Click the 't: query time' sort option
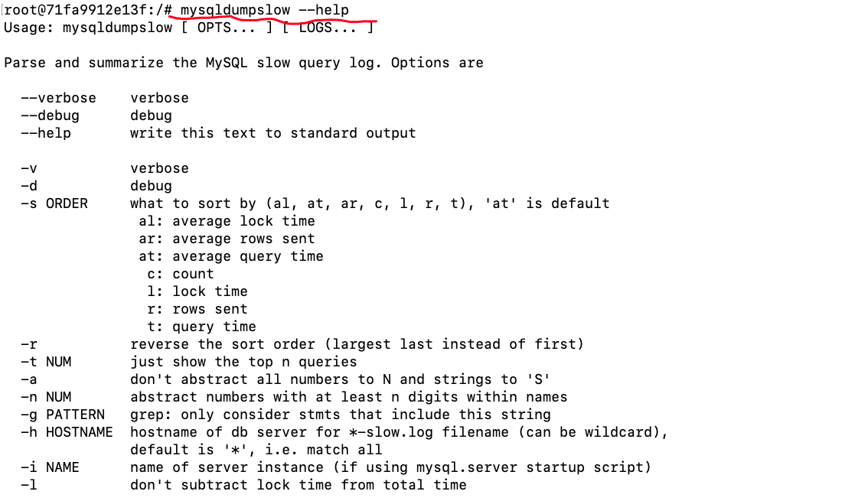 (x=201, y=327)
